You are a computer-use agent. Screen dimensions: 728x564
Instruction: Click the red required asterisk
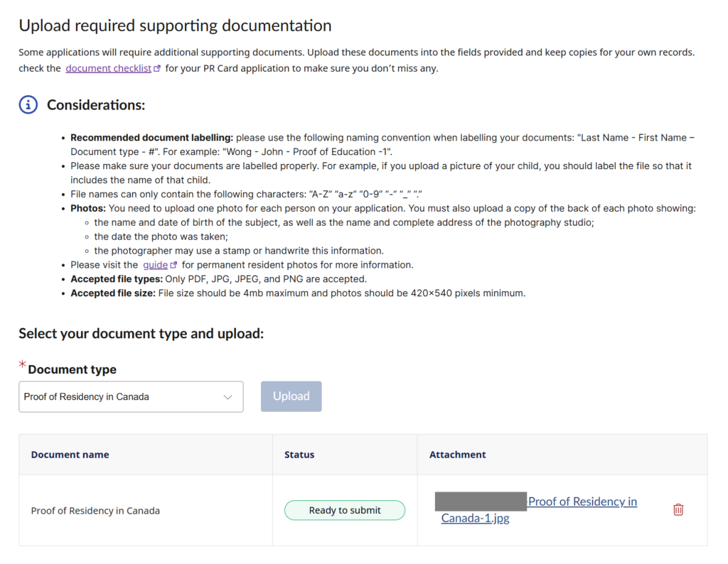[22, 365]
